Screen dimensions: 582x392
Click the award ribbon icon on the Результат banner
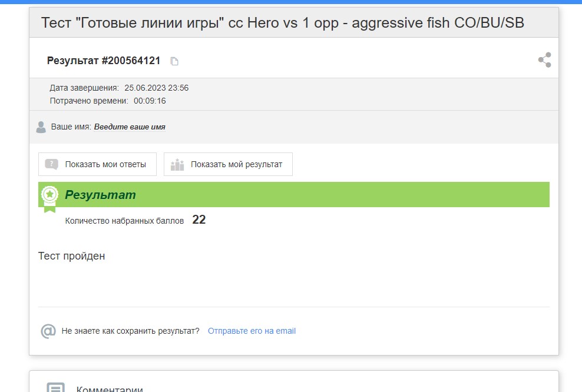(49, 198)
